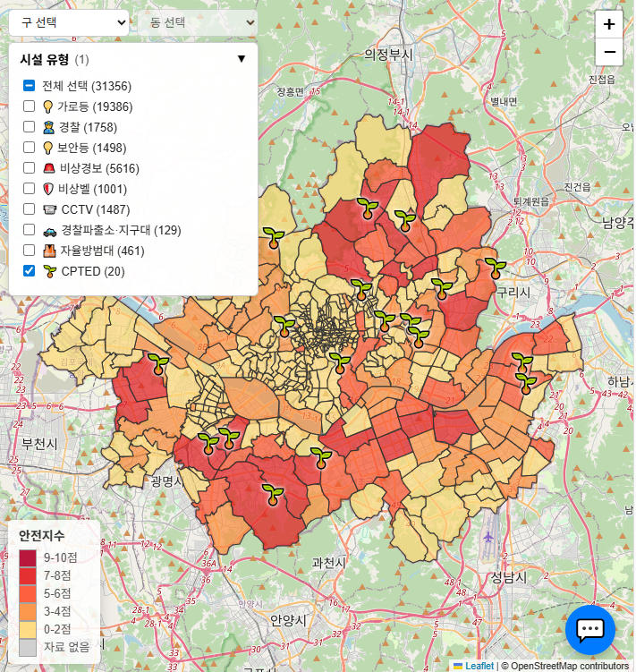Collapse the 시설 유형 panel arrow
636x672 pixels.
(241, 59)
